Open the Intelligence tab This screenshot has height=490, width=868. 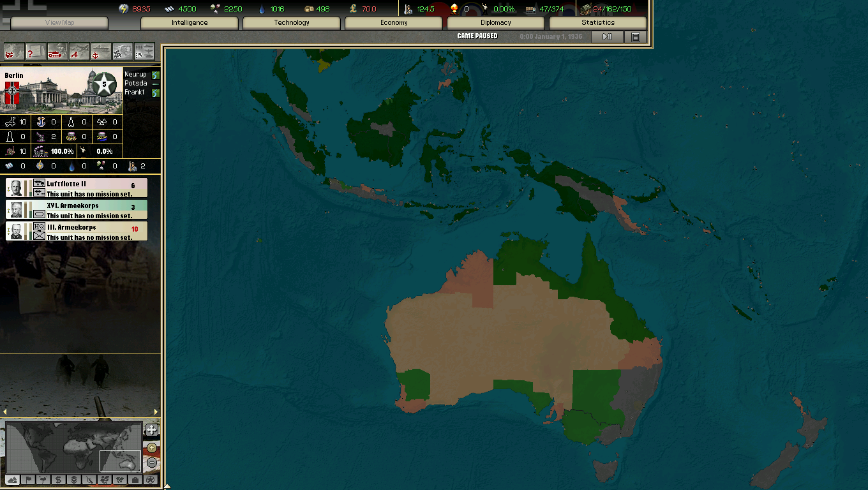[190, 23]
